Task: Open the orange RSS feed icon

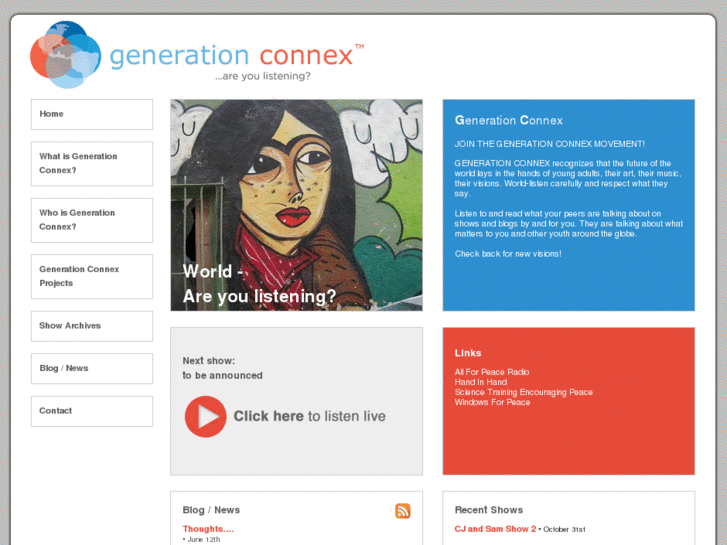Action: click(402, 511)
